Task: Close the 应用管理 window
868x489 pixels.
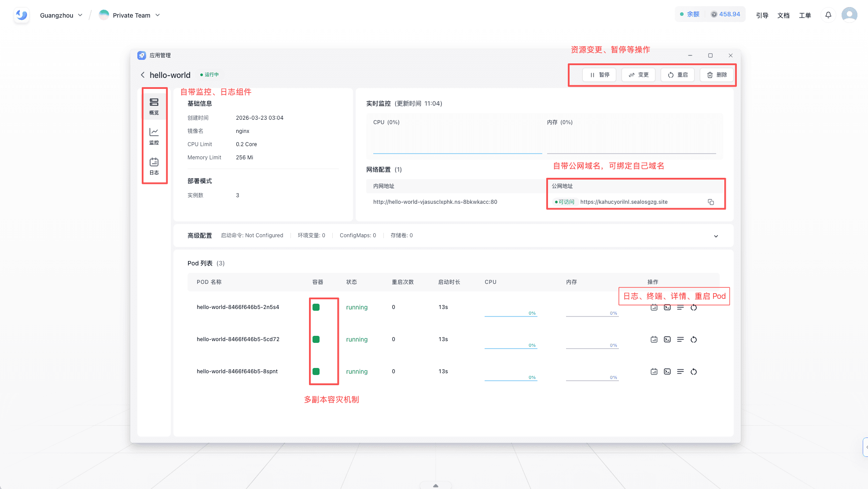Action: pyautogui.click(x=731, y=55)
